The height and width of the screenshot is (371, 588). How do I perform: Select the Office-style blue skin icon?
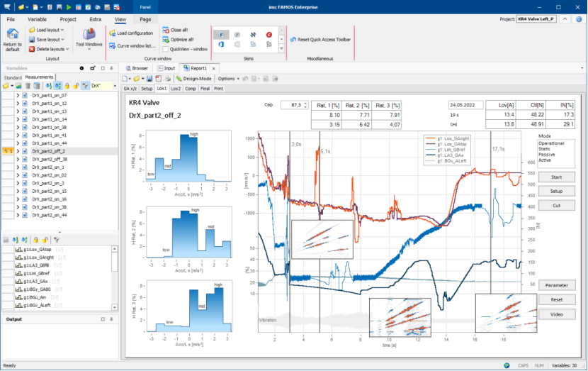[221, 44]
